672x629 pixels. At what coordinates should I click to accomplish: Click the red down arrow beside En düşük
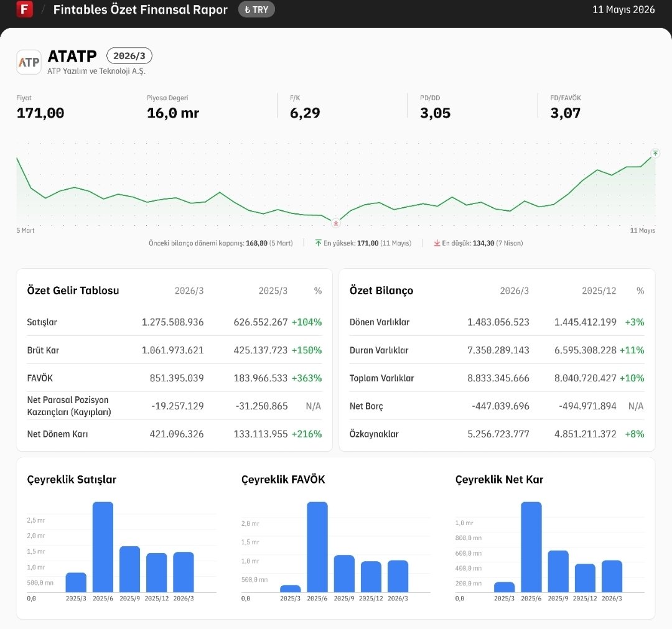pyautogui.click(x=437, y=243)
